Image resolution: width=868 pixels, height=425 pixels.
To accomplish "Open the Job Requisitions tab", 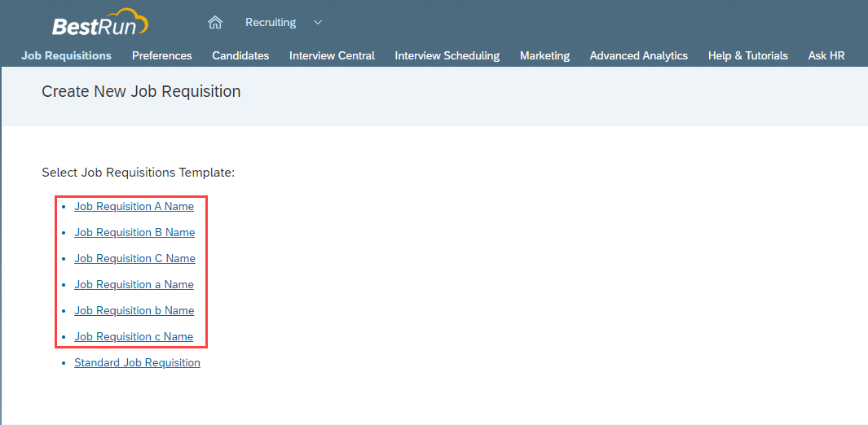I will [67, 56].
